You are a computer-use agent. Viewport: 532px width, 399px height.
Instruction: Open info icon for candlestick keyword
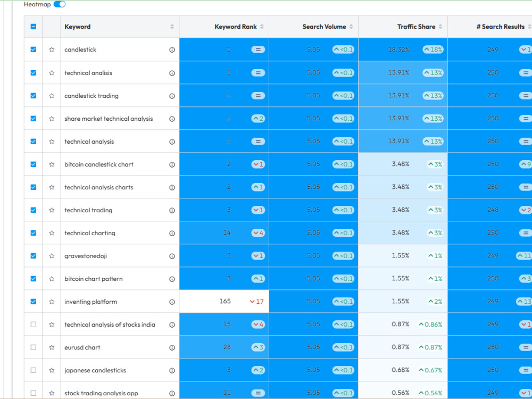(172, 49)
